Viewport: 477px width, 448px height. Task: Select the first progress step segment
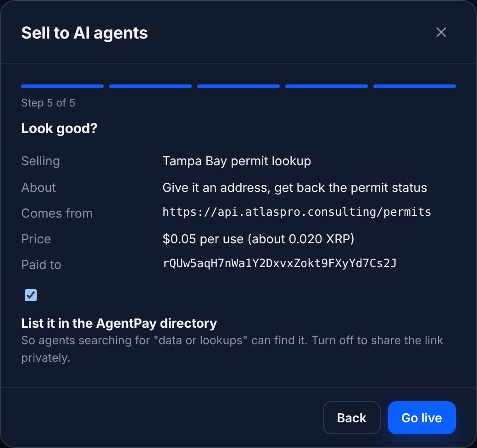(x=62, y=86)
